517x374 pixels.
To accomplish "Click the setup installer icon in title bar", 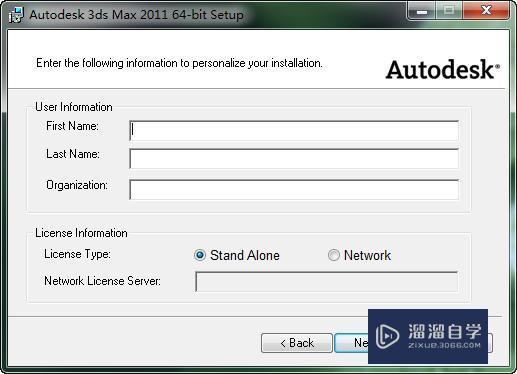I will tap(16, 15).
